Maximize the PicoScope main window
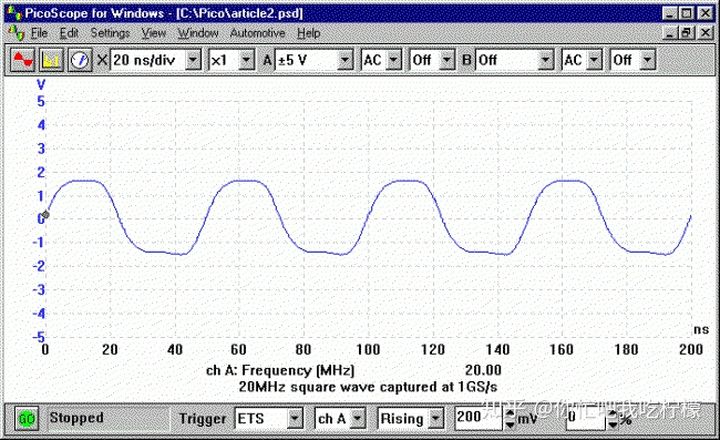Image resolution: width=720 pixels, height=440 pixels. pyautogui.click(x=687, y=13)
